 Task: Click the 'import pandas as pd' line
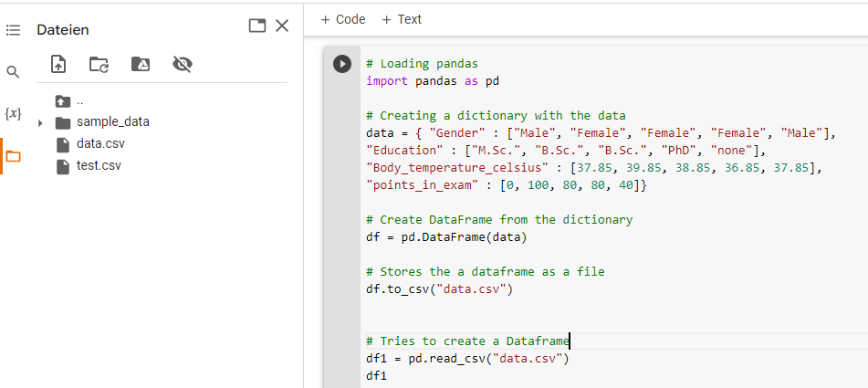433,81
